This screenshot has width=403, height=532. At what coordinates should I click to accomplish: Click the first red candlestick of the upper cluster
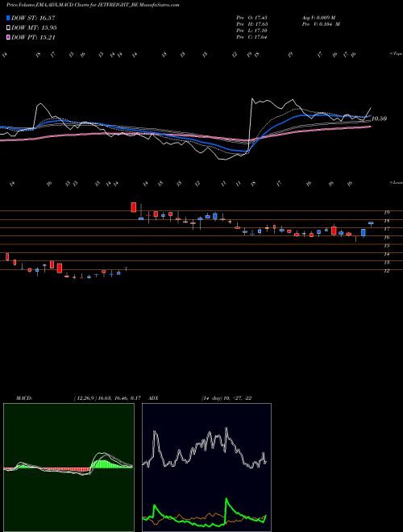134,207
